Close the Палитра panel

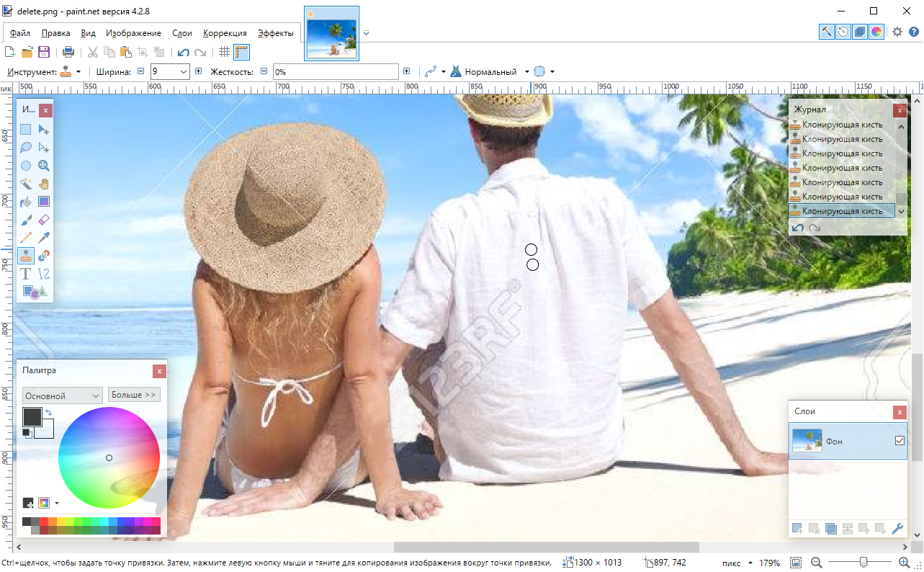(x=159, y=371)
